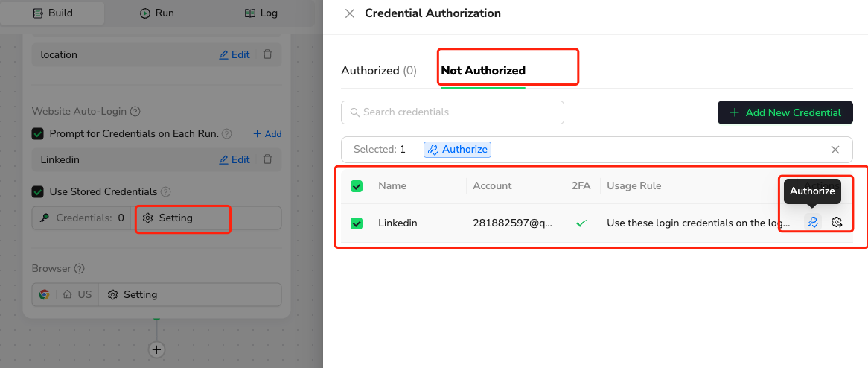The height and width of the screenshot is (368, 868).
Task: Delete the location field with trash icon
Action: coord(268,54)
